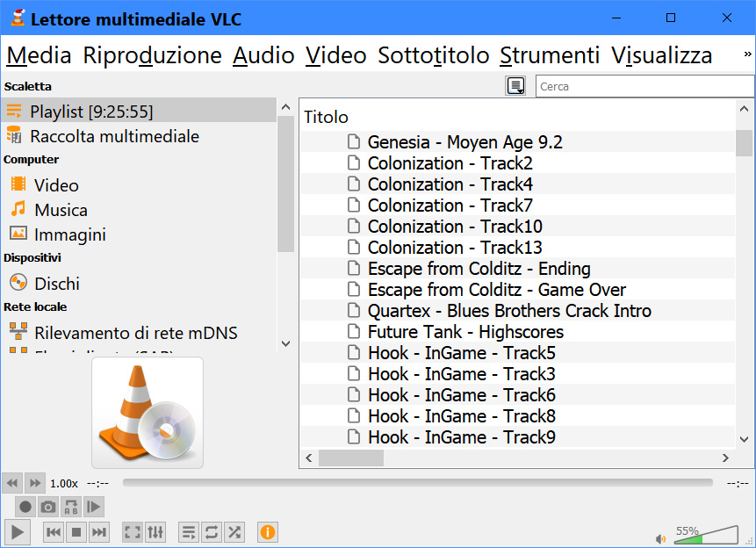Screen dimensions: 756x548
Task: Slow down playback speed button
Action: pyautogui.click(x=12, y=483)
